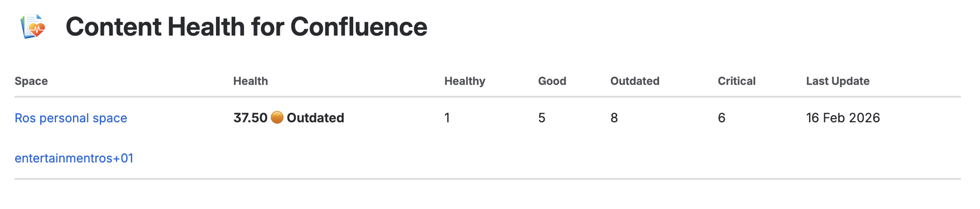Open the Ros personal space link
Screen dimensions: 980x209
pyautogui.click(x=71, y=118)
